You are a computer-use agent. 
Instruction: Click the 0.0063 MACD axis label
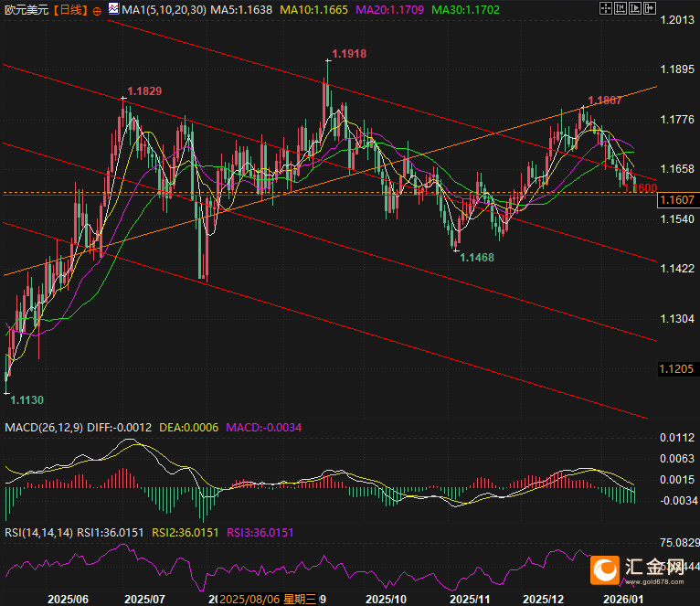[x=677, y=459]
